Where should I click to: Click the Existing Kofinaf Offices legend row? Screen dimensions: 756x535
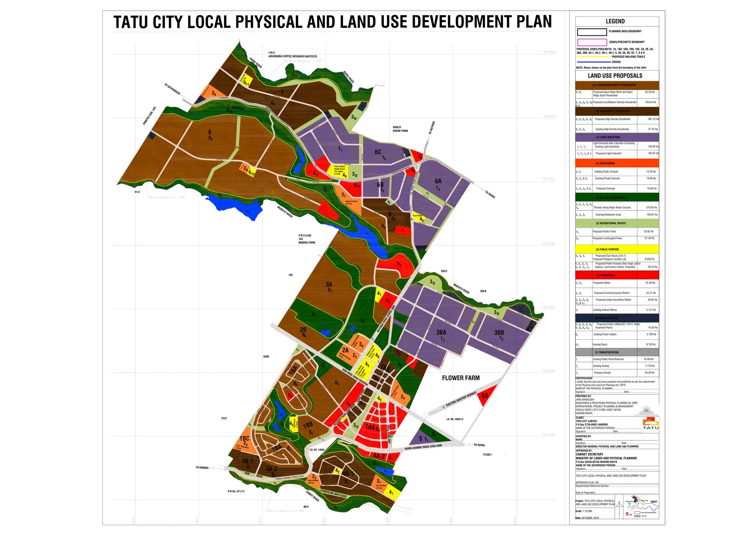click(x=617, y=310)
